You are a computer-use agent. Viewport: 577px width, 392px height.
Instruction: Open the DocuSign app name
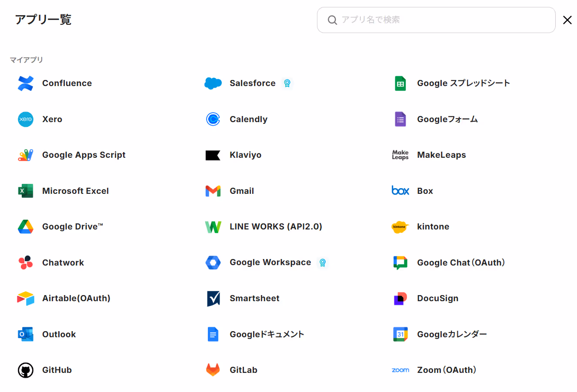pos(438,299)
